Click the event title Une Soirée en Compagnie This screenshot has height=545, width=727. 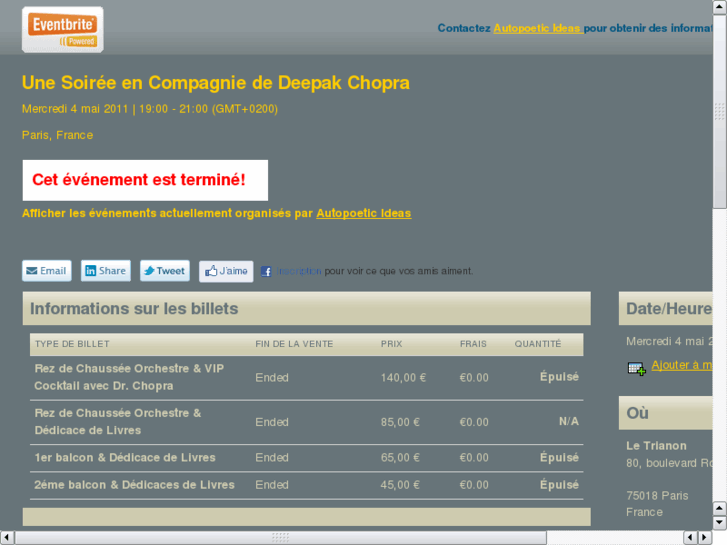[x=216, y=83]
